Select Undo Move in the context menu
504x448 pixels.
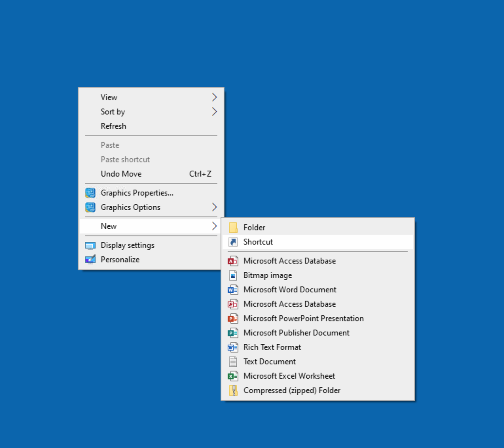(151, 174)
